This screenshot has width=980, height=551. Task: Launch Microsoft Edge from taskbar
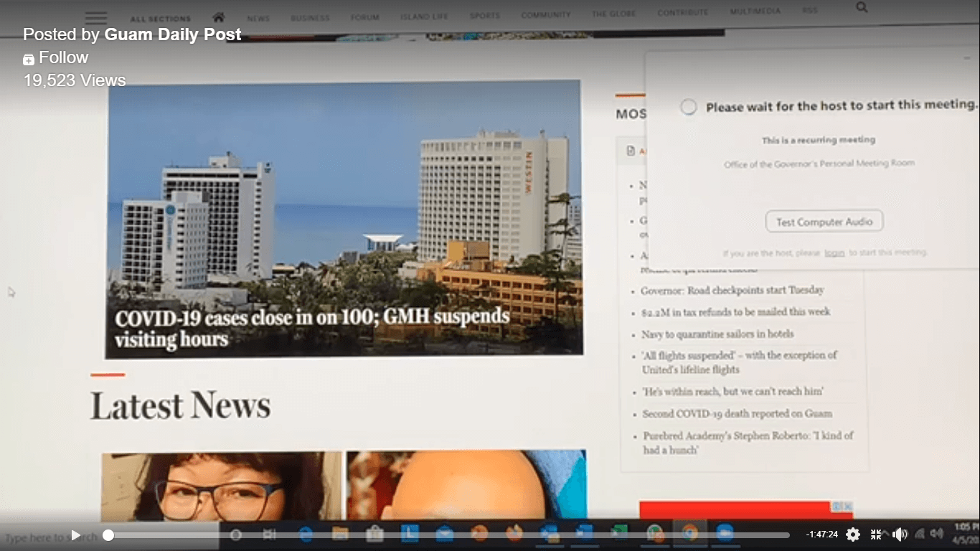click(305, 534)
